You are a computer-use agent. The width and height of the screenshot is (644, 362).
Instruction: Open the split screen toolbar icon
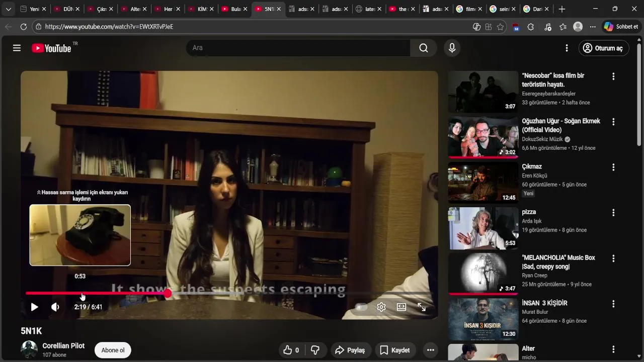(x=488, y=27)
